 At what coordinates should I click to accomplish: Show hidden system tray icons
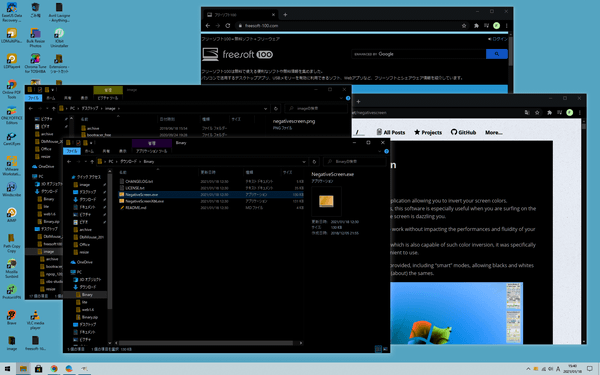[528, 369]
